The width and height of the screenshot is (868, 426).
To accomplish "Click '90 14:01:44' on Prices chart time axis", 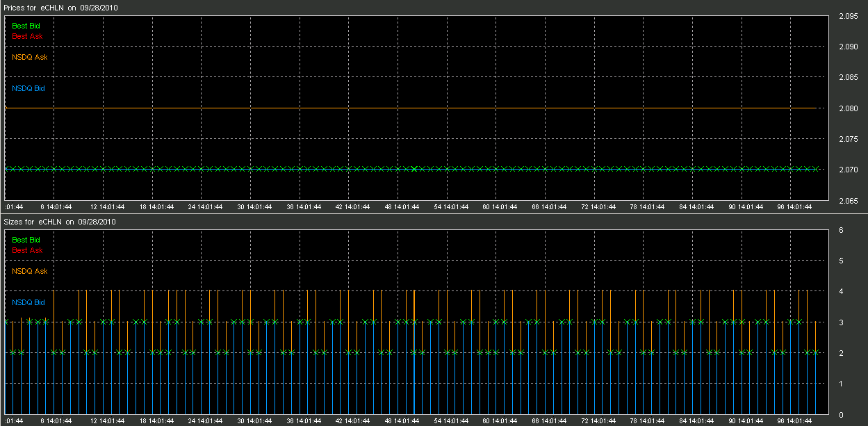I will [x=746, y=206].
